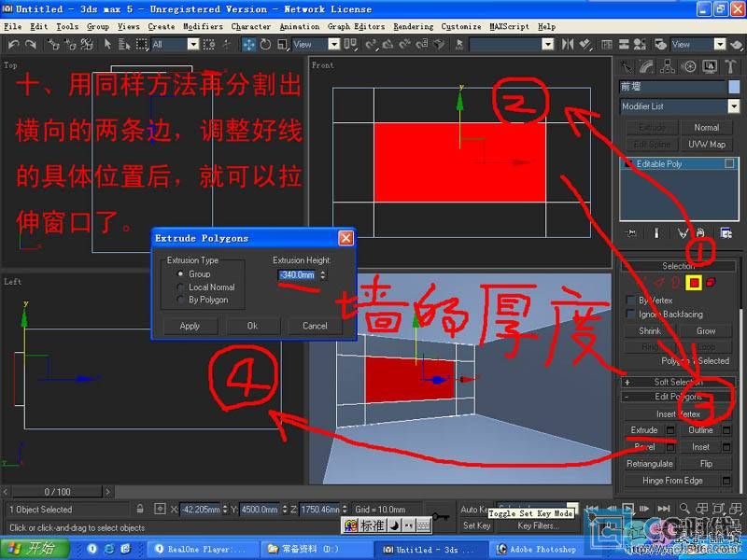The image size is (747, 560).
Task: Open the Motion command panel tab
Action: (689, 66)
